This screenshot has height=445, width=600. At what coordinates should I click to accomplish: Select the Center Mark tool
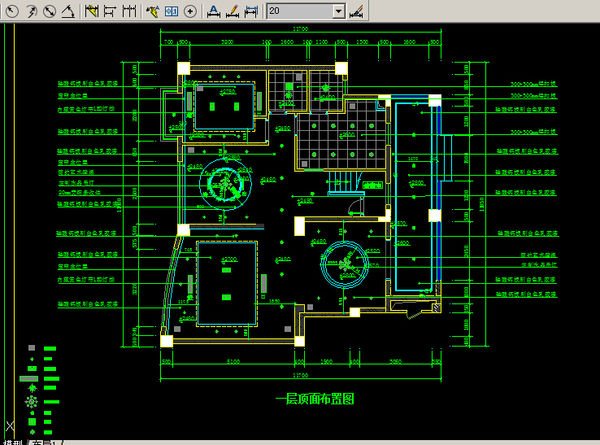coord(190,11)
